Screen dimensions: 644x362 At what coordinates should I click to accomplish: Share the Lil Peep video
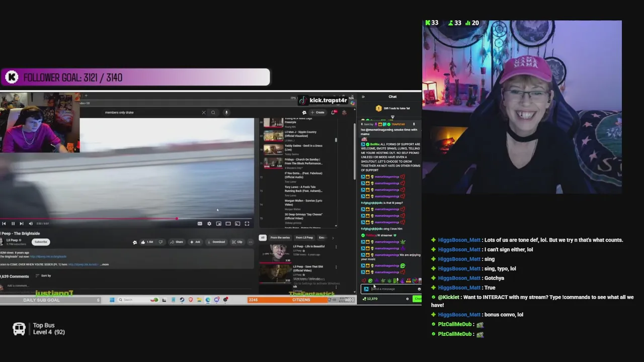pos(177,242)
